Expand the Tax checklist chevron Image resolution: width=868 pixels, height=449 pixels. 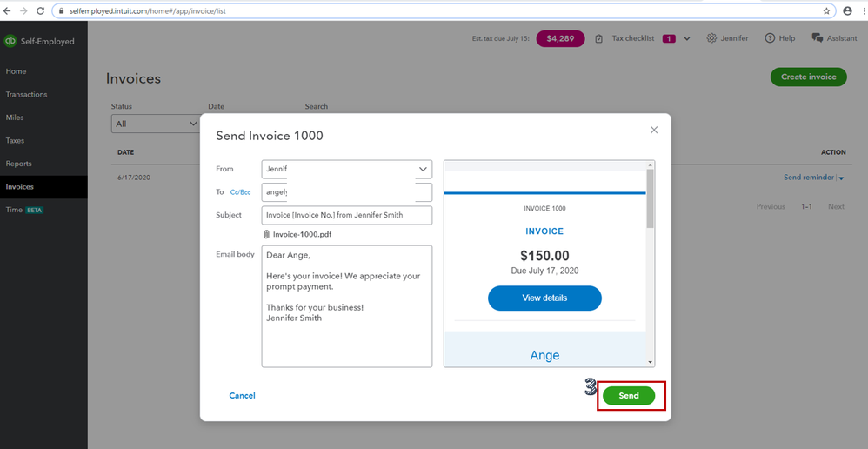click(687, 38)
